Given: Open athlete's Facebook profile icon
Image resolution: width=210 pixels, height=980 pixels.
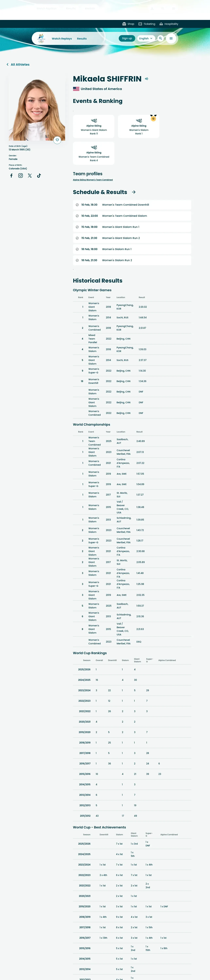Looking at the screenshot, I should click(x=11, y=176).
